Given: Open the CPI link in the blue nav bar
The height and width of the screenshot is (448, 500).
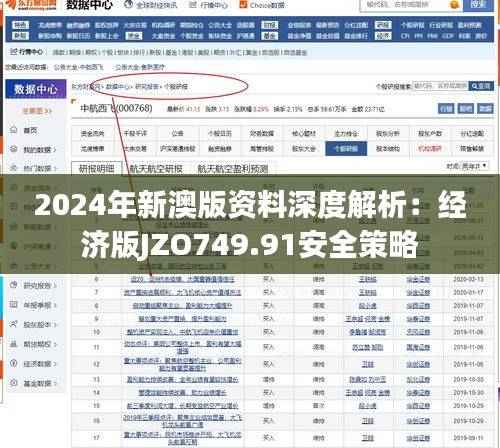Looking at the screenshot, I should [x=405, y=36].
